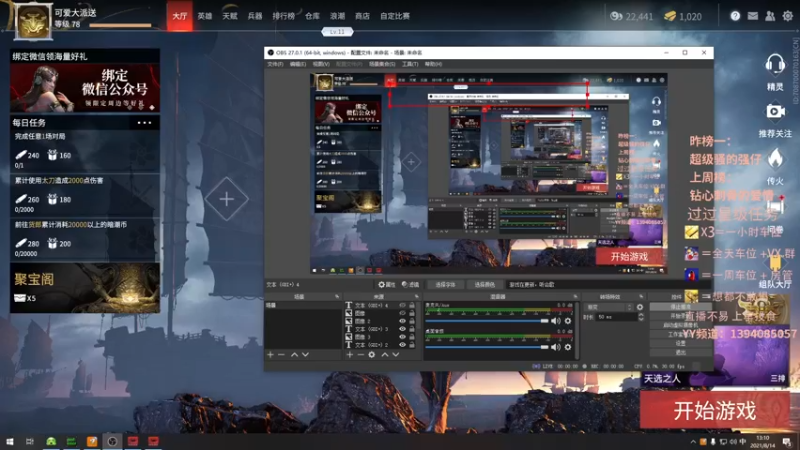Toggle visibility of source 图像 3
The image size is (800, 450).
pyautogui.click(x=403, y=337)
